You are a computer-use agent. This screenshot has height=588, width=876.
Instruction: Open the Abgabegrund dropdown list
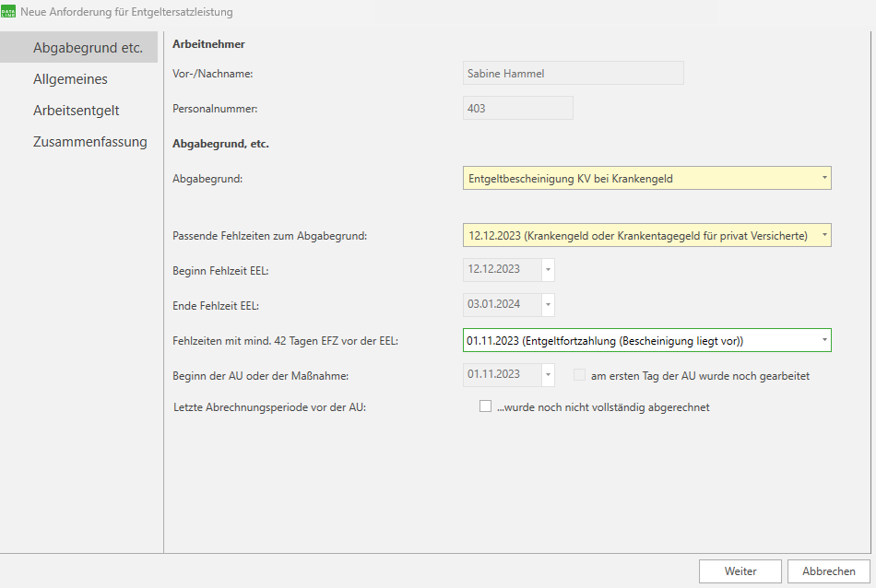pos(823,179)
